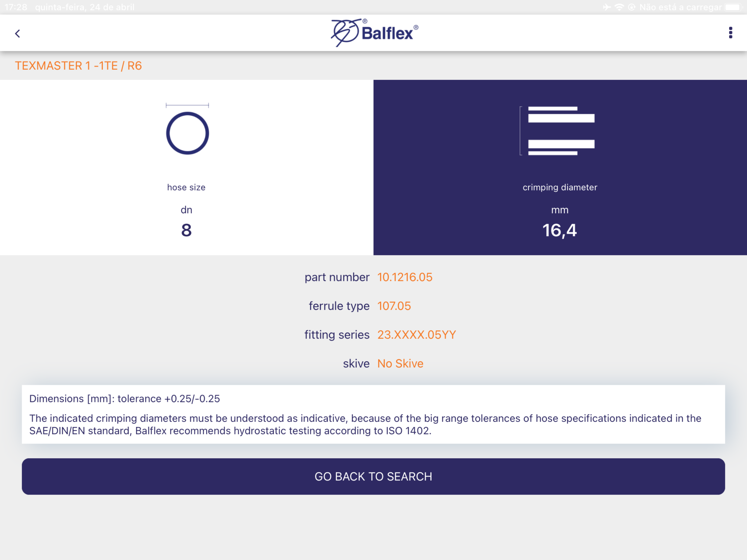Tap the 'Não está a carregar' charging status
This screenshot has height=560, width=747.
(680, 7)
